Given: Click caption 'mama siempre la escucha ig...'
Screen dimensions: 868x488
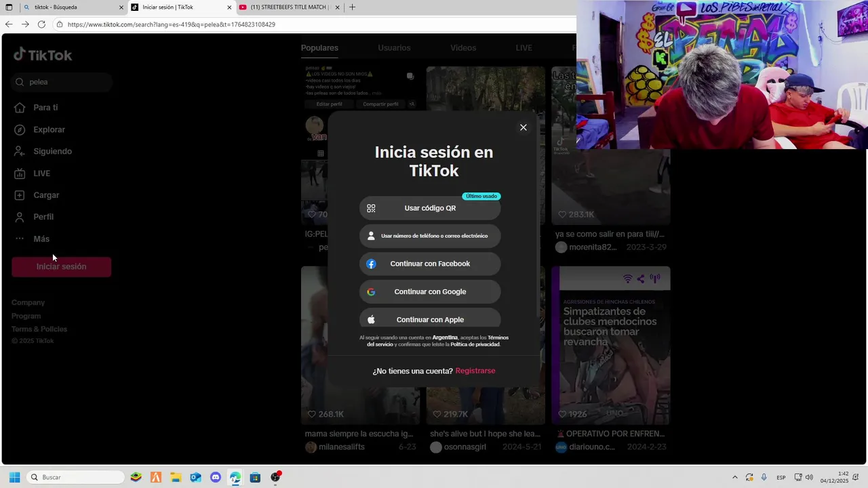Looking at the screenshot, I should tap(359, 434).
